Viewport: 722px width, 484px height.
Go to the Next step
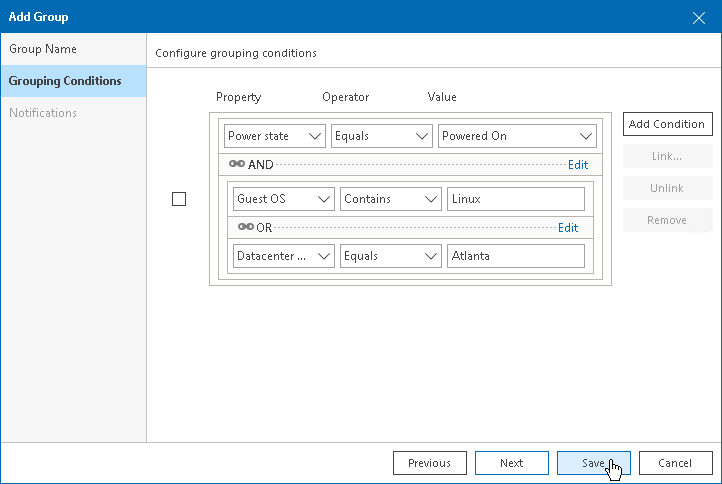tap(511, 463)
